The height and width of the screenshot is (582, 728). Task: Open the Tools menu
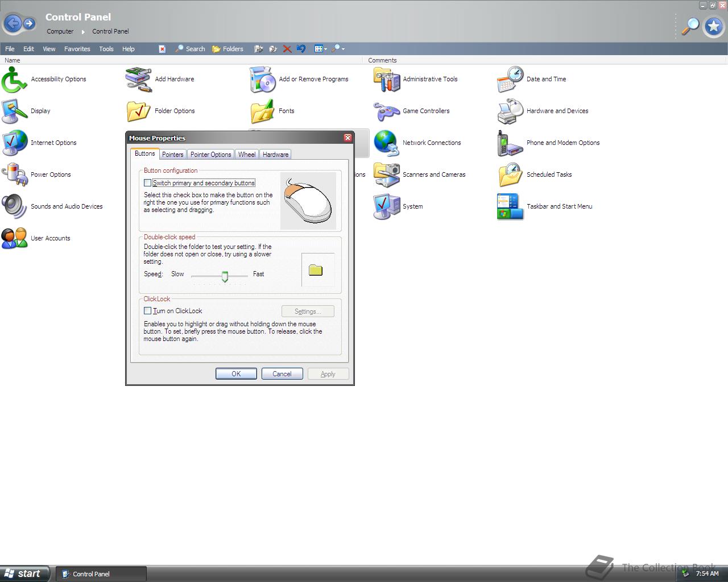point(106,49)
